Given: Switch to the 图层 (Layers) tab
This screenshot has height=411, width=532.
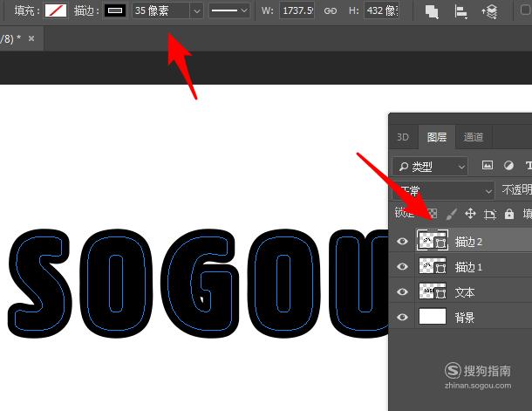Looking at the screenshot, I should coord(437,137).
